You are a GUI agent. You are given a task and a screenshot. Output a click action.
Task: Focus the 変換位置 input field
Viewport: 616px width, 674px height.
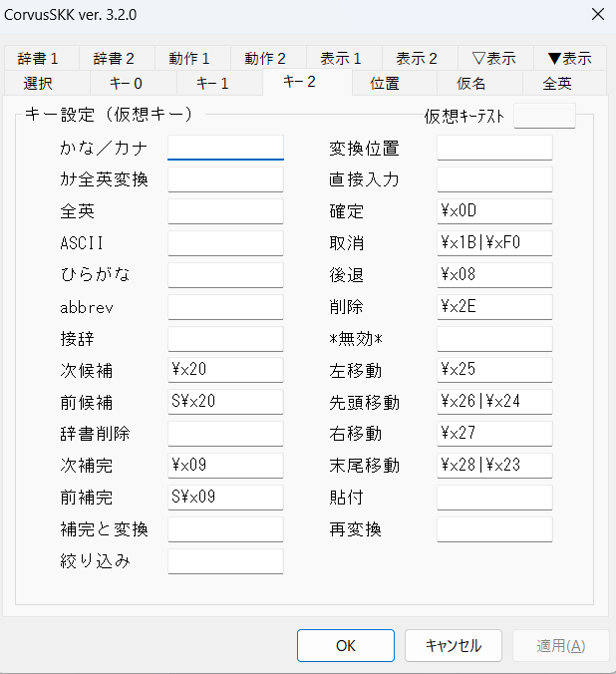point(494,148)
